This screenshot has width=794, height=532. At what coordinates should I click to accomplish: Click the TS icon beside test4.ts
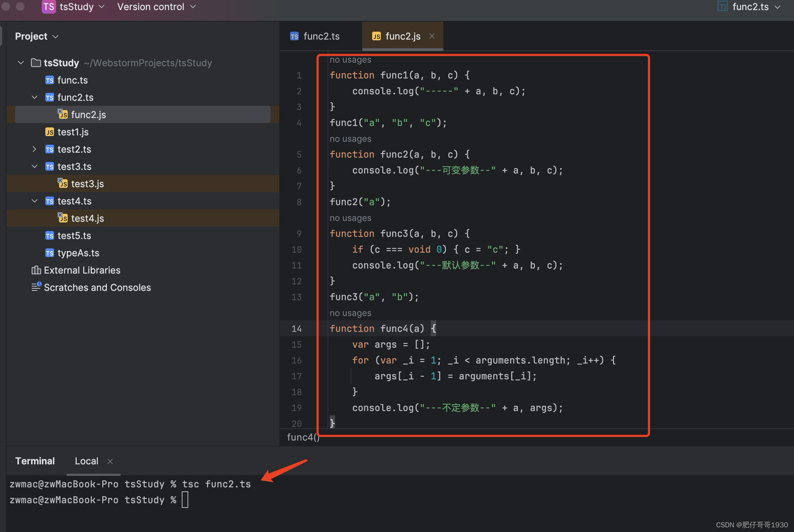tap(50, 201)
